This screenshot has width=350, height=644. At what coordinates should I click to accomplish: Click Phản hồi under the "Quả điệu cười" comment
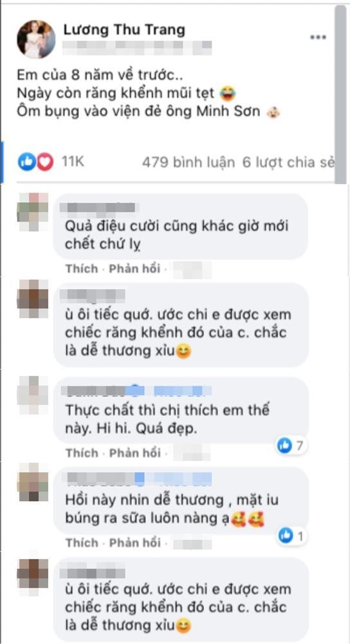tap(134, 269)
